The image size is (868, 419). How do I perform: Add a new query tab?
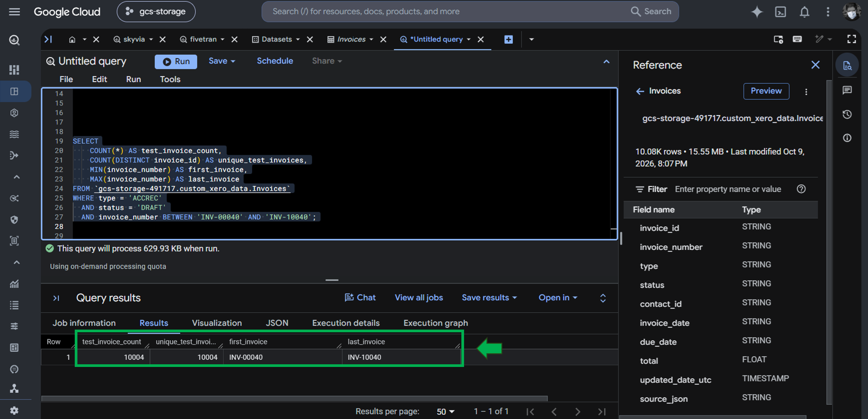[509, 40]
